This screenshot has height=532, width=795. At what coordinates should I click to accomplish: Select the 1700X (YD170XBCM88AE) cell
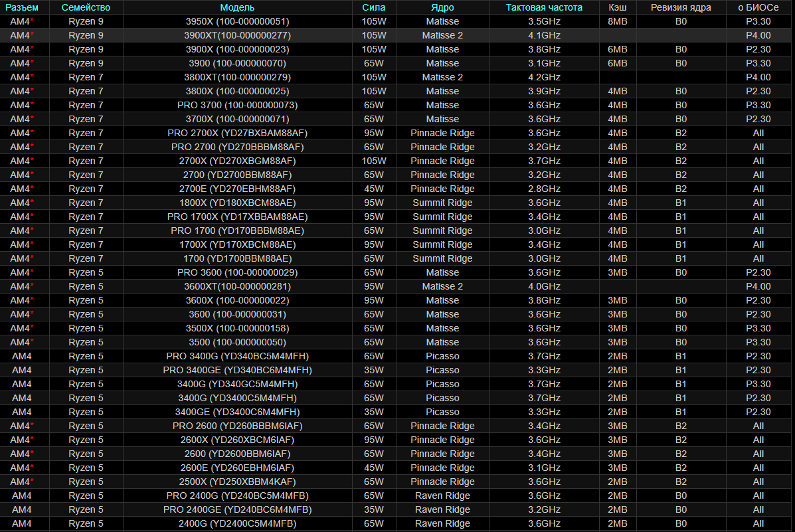click(x=237, y=244)
